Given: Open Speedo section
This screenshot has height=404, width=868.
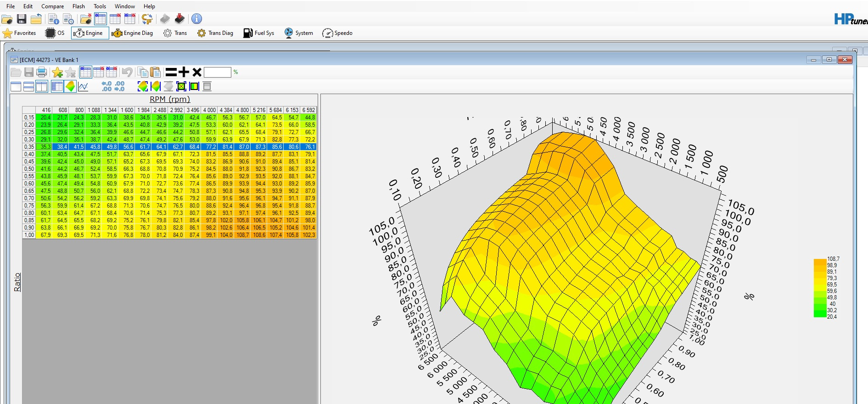Looking at the screenshot, I should [x=337, y=33].
